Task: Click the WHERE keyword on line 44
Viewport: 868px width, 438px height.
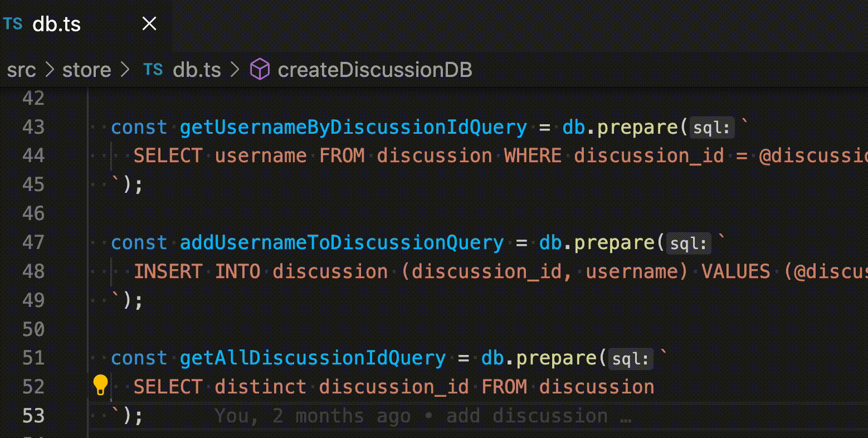Action: 533,155
